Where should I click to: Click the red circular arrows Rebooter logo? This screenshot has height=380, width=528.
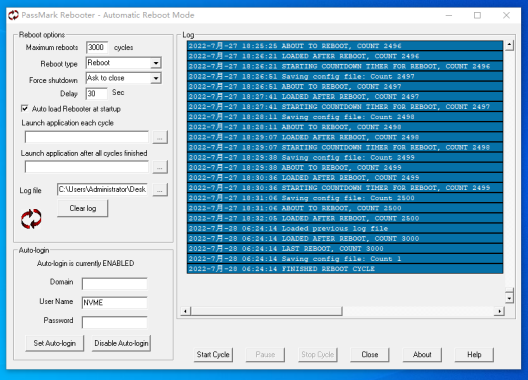(x=31, y=219)
